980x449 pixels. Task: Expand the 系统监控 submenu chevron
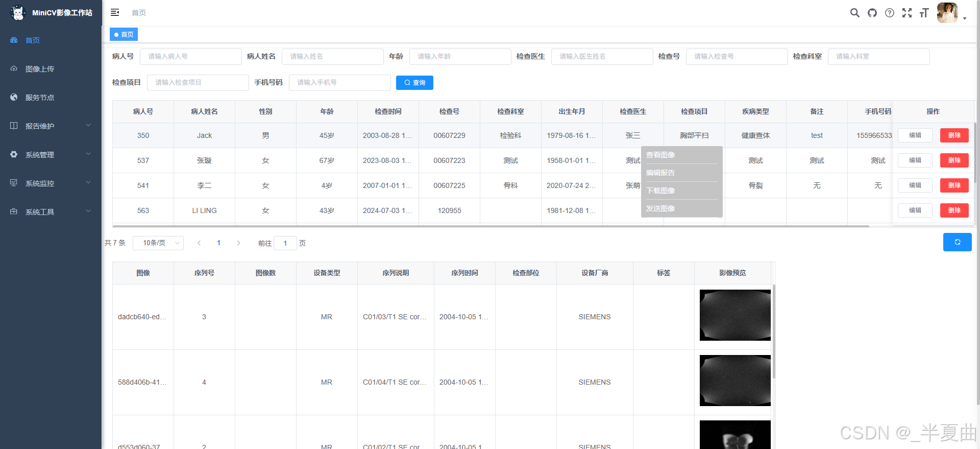pyautogui.click(x=88, y=182)
